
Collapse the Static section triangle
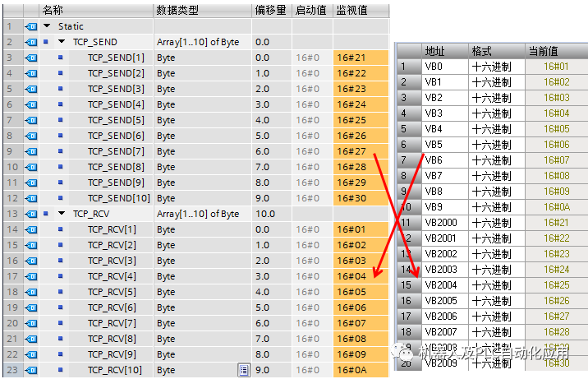tap(47, 25)
